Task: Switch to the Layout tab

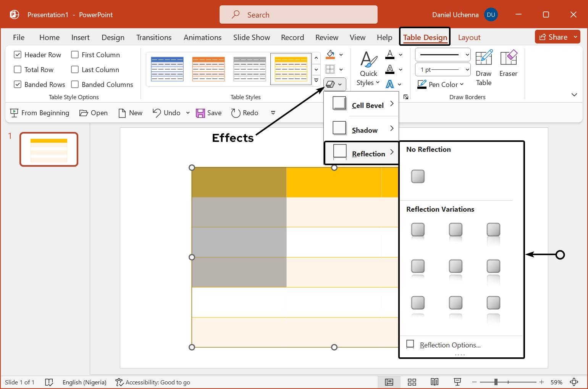Action: (469, 37)
